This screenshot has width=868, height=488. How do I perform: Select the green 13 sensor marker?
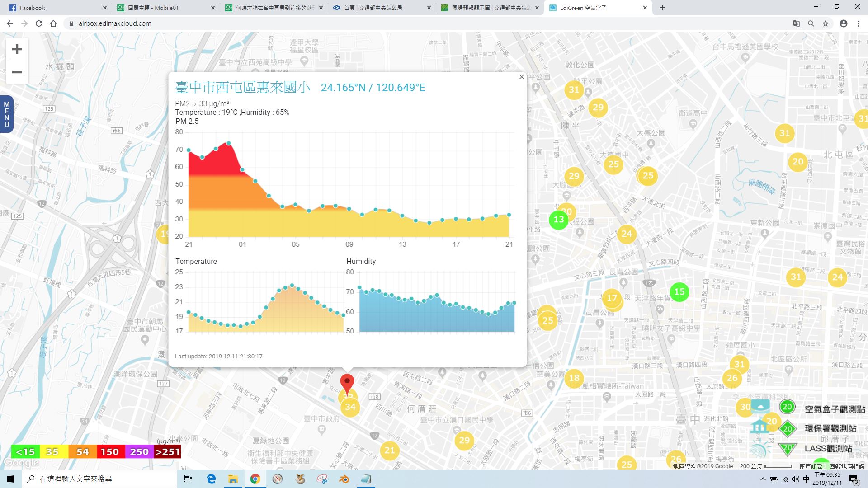tap(559, 220)
